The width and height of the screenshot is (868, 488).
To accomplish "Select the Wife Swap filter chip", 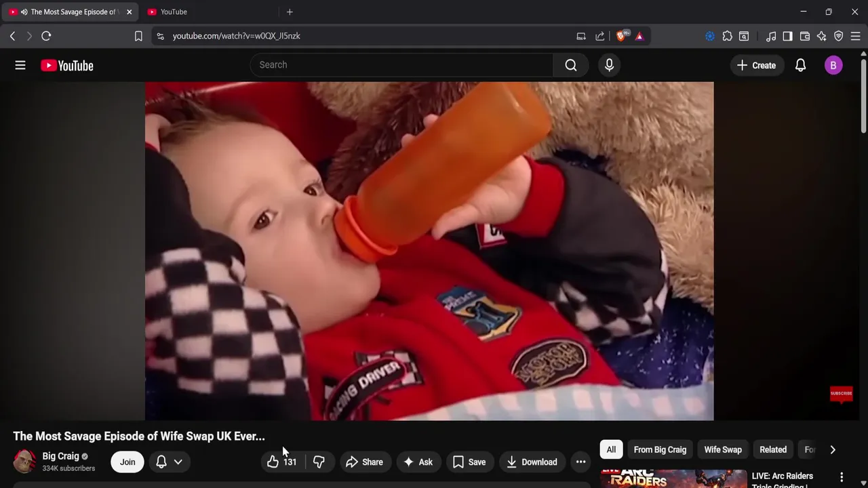I will pyautogui.click(x=723, y=449).
